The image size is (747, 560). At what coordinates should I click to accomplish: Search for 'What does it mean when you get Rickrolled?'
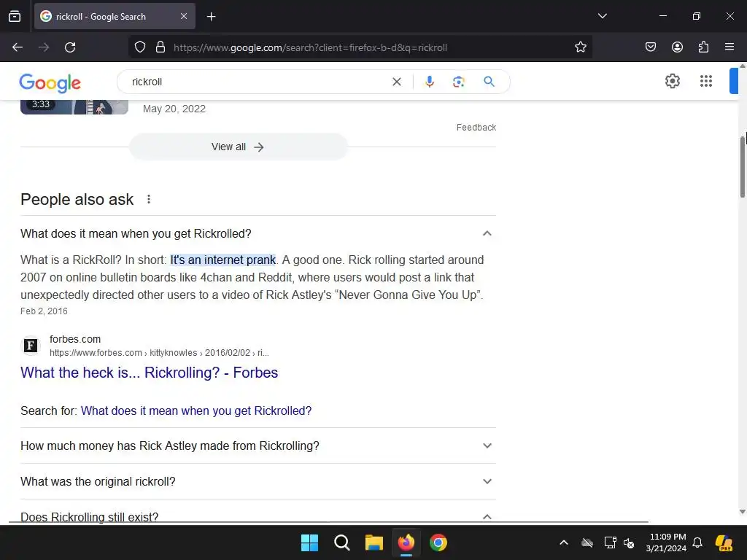pos(196,411)
